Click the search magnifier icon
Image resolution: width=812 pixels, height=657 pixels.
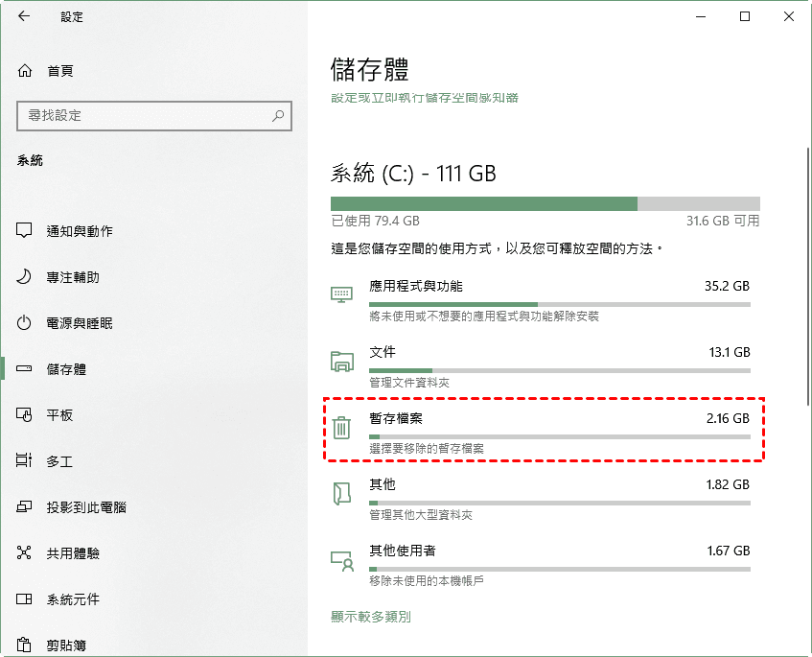coord(278,116)
